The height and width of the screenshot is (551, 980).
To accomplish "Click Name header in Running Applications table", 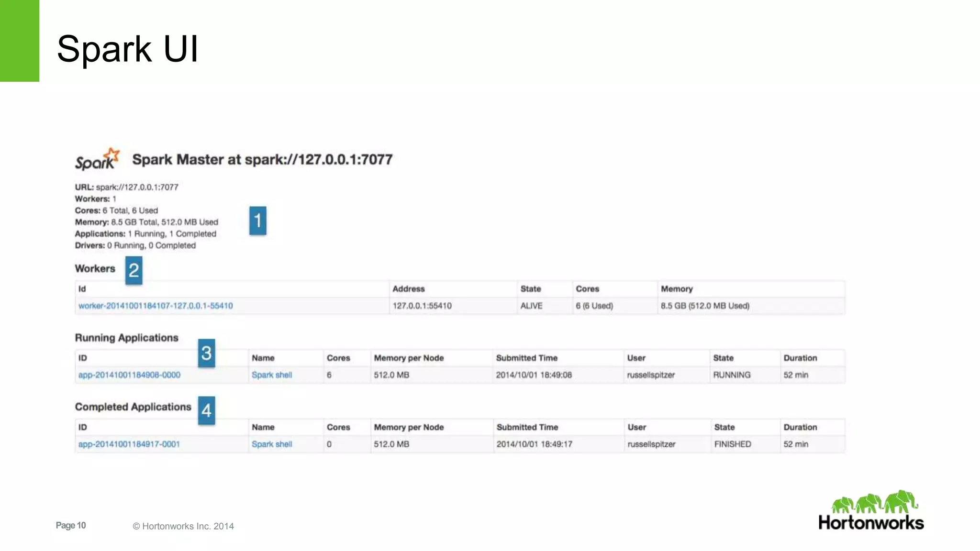I will pos(263,358).
